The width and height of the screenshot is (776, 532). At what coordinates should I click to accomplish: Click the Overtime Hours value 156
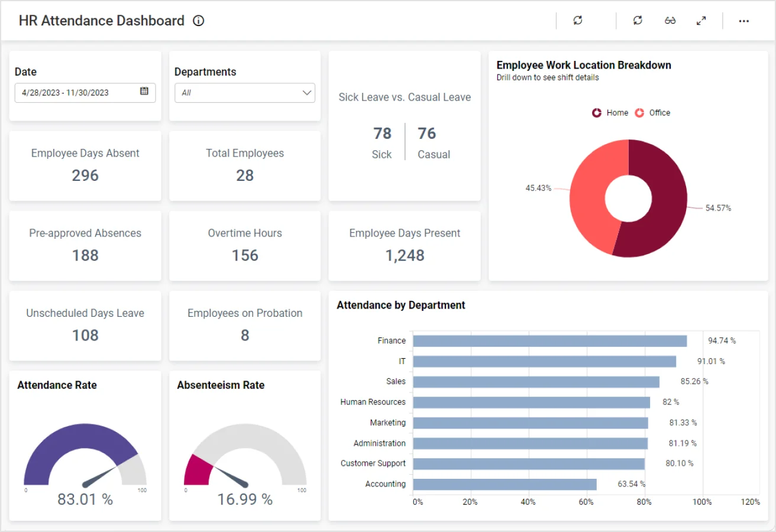(x=245, y=255)
